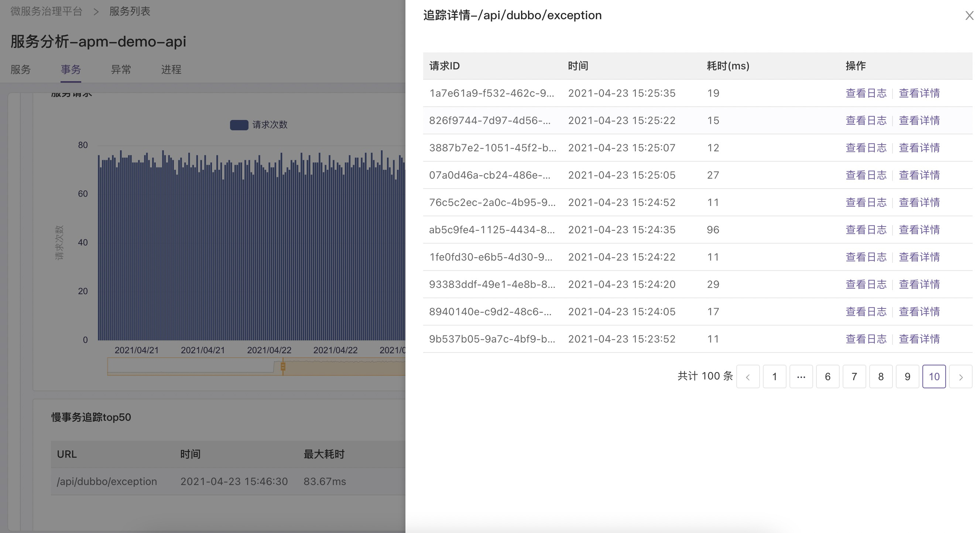This screenshot has height=533, width=980.
Task: Open 查看日志 for request 93383ddf-49e1
Action: pyautogui.click(x=866, y=284)
